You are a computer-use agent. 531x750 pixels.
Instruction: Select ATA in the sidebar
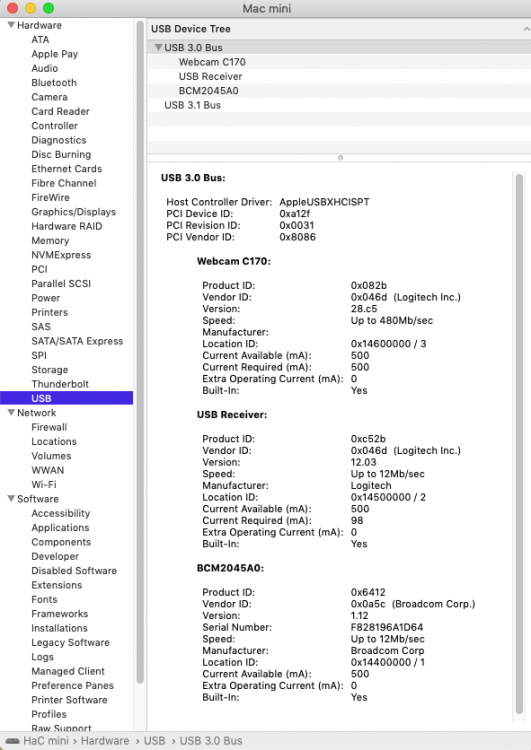coord(40,40)
